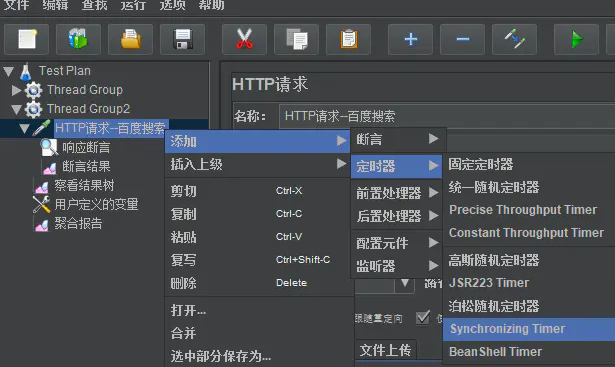Add a Precise Throughput Timer
This screenshot has width=615, height=367.
pyautogui.click(x=529, y=210)
